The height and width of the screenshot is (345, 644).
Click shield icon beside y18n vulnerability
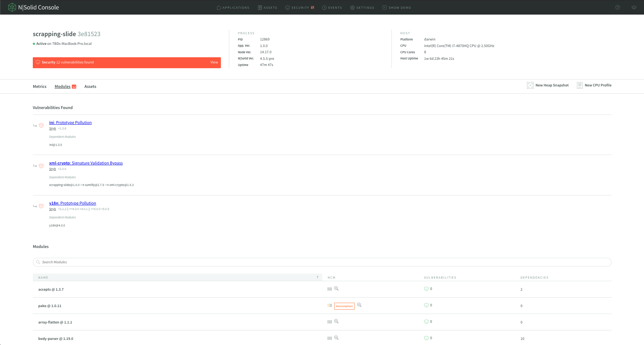41,206
